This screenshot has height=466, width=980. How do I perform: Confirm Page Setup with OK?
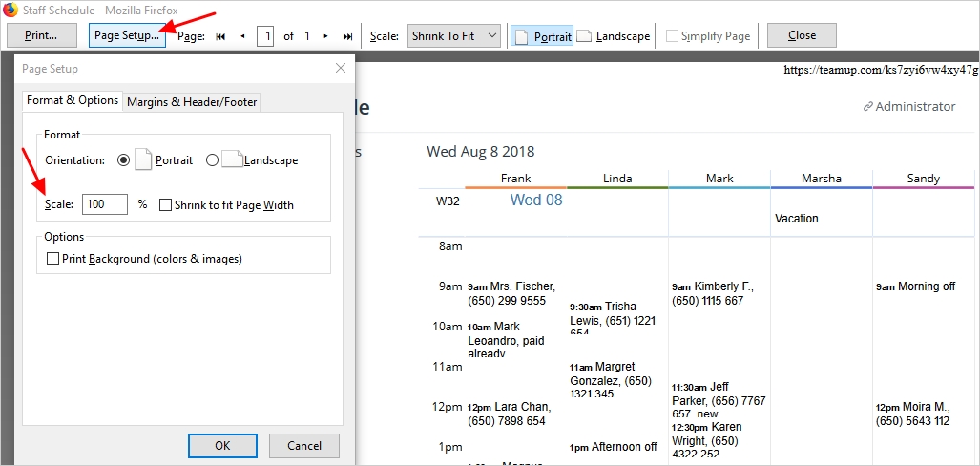pyautogui.click(x=222, y=446)
